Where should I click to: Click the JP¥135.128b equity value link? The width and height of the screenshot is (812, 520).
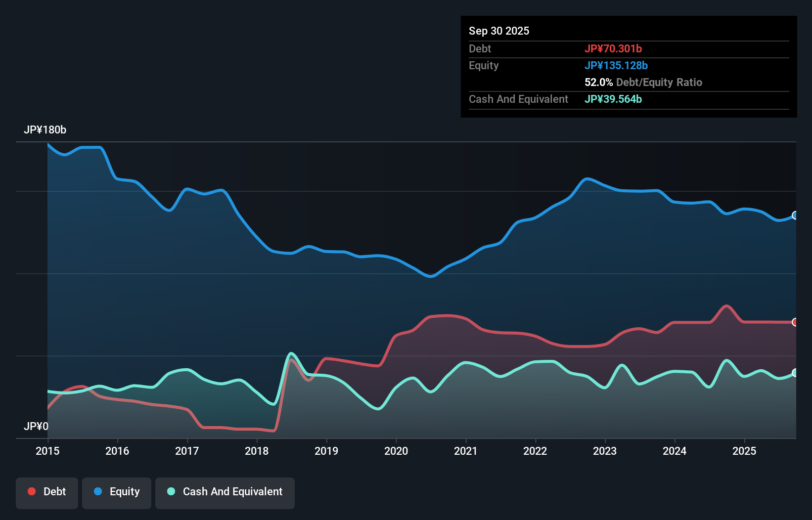[617, 65]
